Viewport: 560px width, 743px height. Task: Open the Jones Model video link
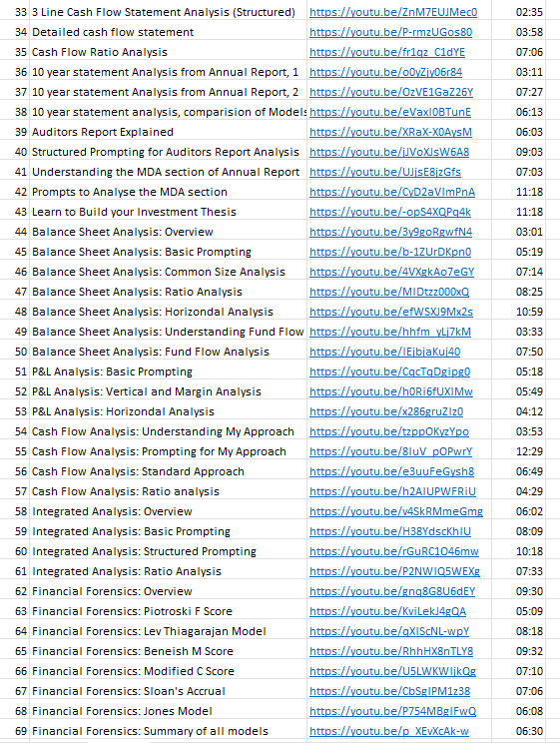click(x=392, y=711)
